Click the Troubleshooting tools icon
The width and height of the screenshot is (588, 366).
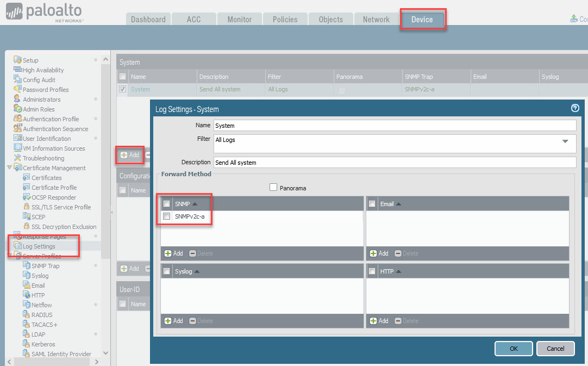(x=17, y=158)
